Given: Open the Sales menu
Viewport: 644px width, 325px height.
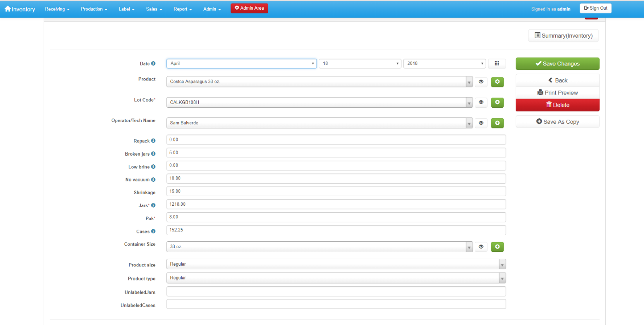Looking at the screenshot, I should coord(154,9).
